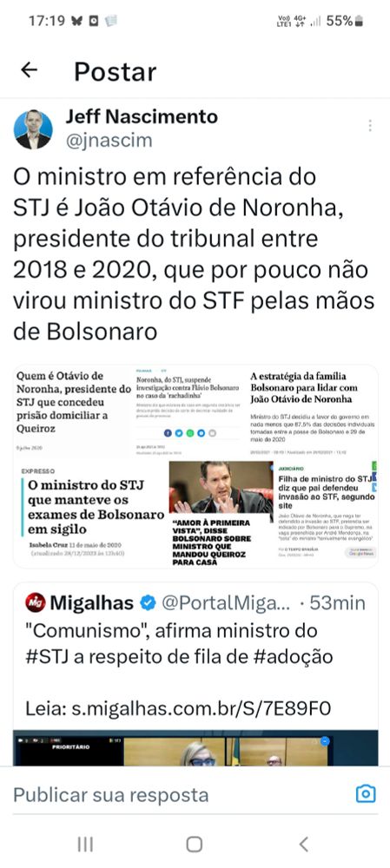Tap Android home button
Viewport: 390px width, 868px height.
(194, 844)
